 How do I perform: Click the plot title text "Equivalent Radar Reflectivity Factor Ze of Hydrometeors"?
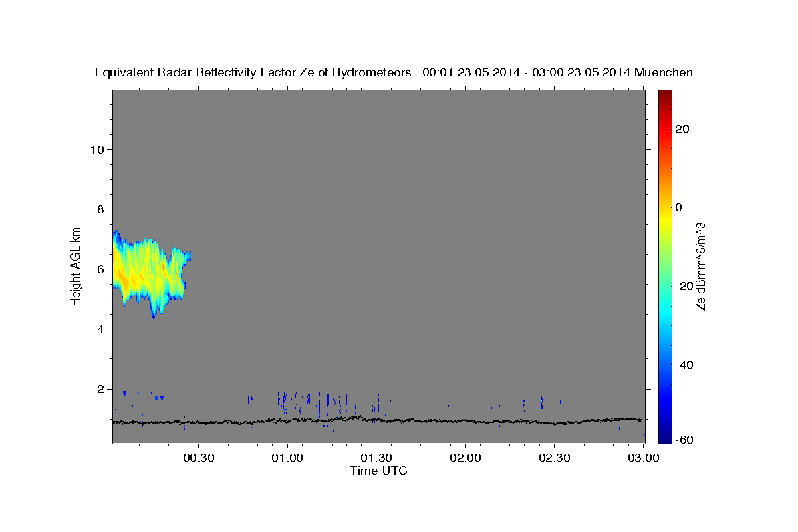click(x=253, y=73)
